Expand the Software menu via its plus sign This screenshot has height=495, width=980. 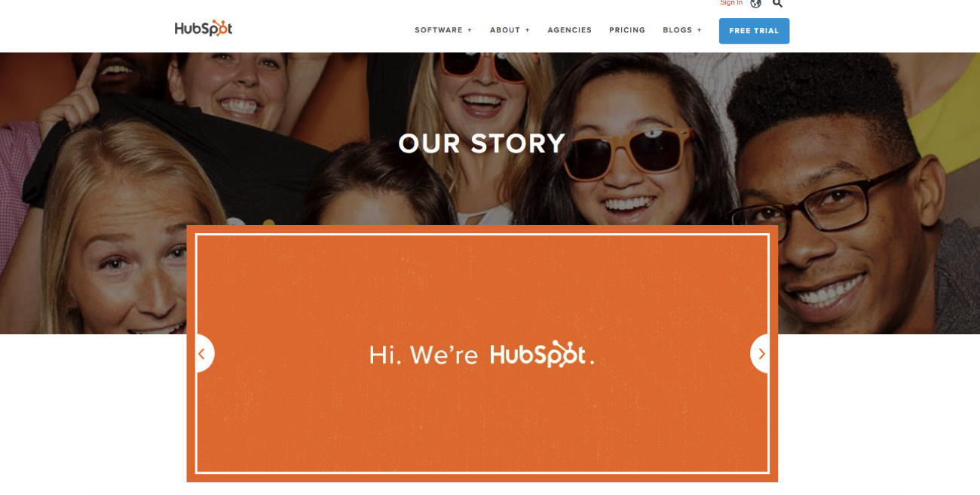coord(470,30)
